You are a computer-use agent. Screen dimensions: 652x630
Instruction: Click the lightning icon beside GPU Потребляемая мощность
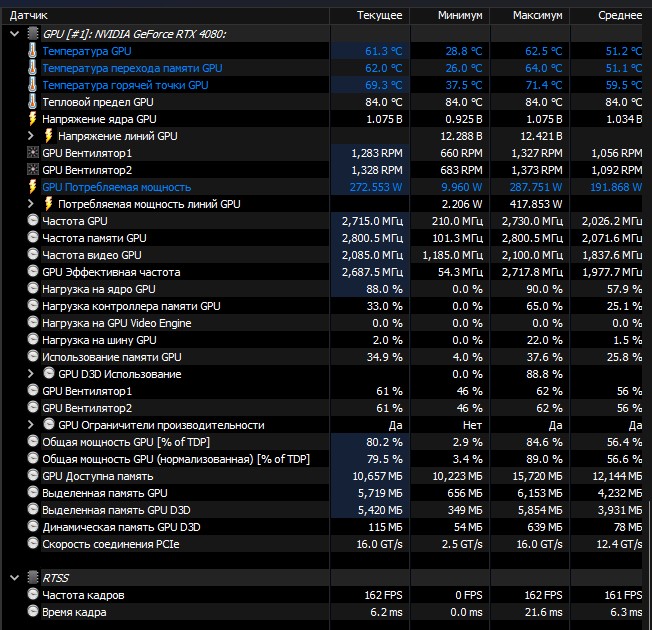32,187
